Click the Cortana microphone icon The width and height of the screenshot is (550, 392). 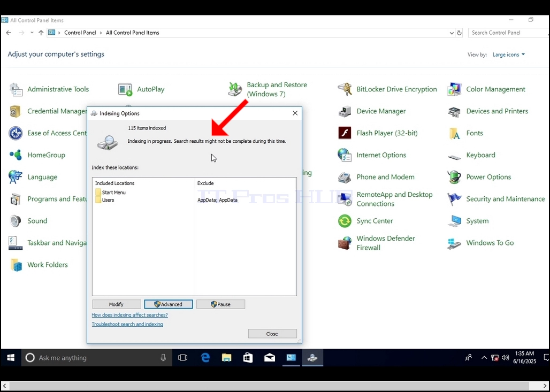pos(163,358)
